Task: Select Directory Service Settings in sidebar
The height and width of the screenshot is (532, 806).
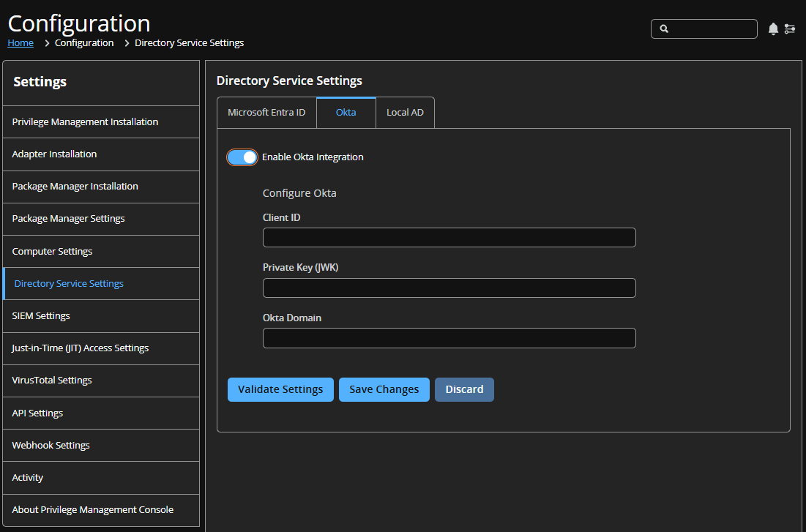Action: pos(101,284)
